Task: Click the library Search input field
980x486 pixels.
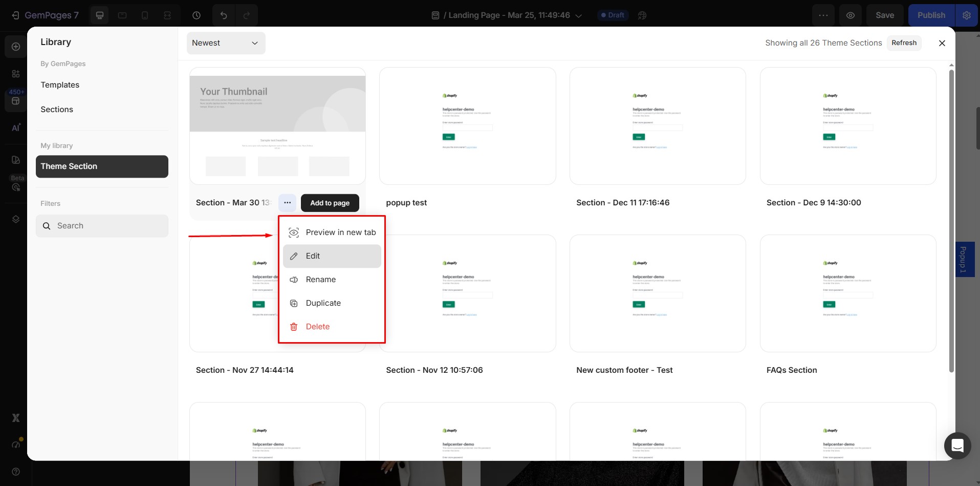Action: tap(102, 226)
